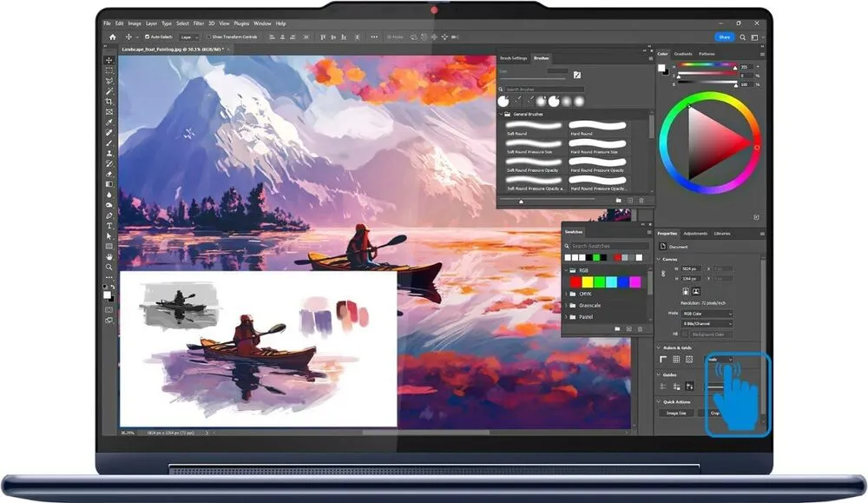Switch to the Adjustments tab
This screenshot has height=503, width=868.
(x=695, y=234)
